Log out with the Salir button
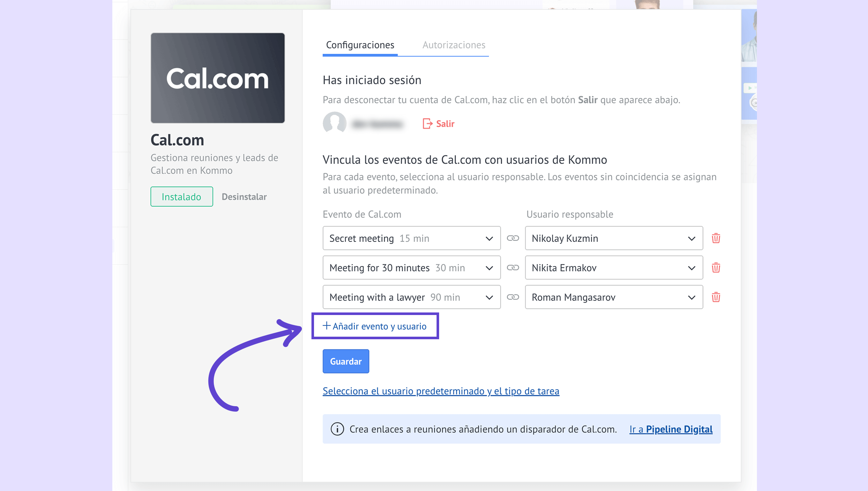Image resolution: width=868 pixels, height=491 pixels. click(438, 124)
